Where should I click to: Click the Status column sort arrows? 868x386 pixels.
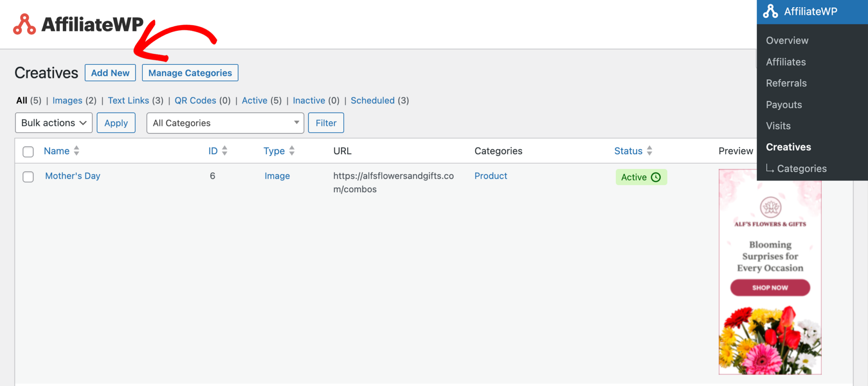pyautogui.click(x=649, y=151)
